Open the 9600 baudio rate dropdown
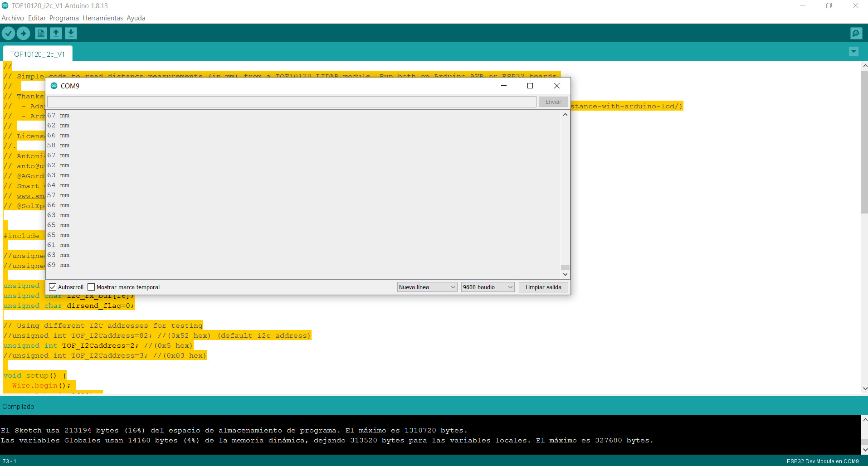Image resolution: width=868 pixels, height=466 pixels. tap(488, 287)
